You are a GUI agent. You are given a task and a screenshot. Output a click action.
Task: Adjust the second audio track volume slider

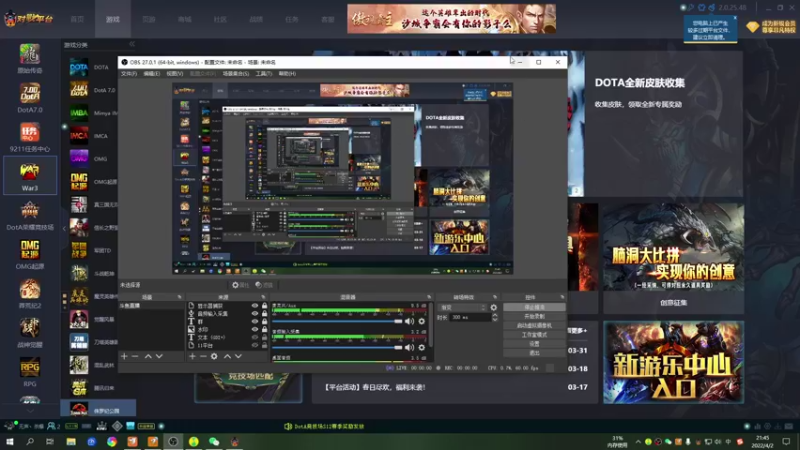click(337, 347)
